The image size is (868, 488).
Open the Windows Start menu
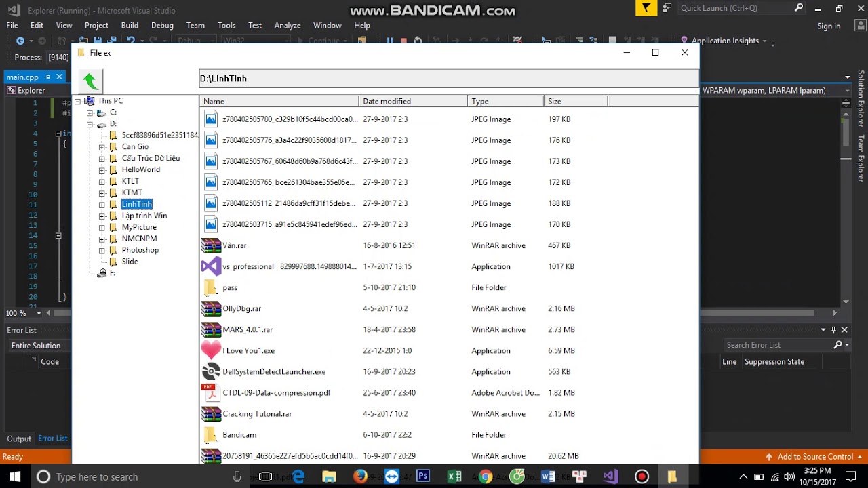15,477
